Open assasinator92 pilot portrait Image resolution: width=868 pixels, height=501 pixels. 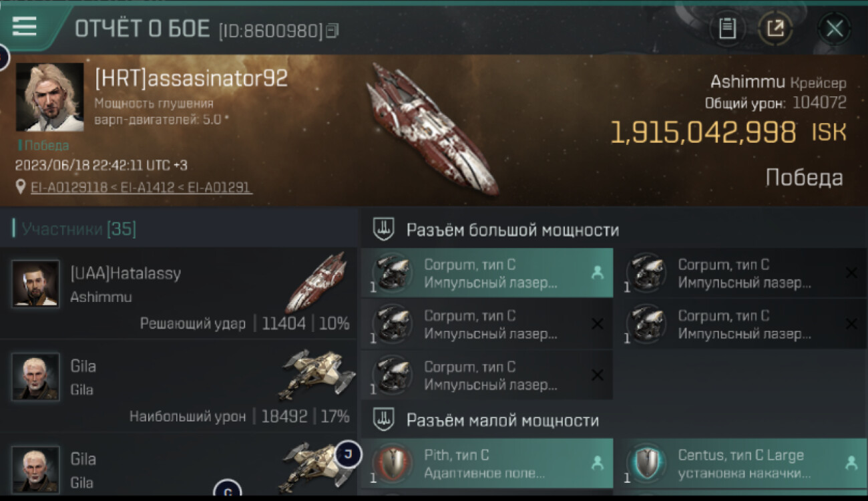click(50, 98)
